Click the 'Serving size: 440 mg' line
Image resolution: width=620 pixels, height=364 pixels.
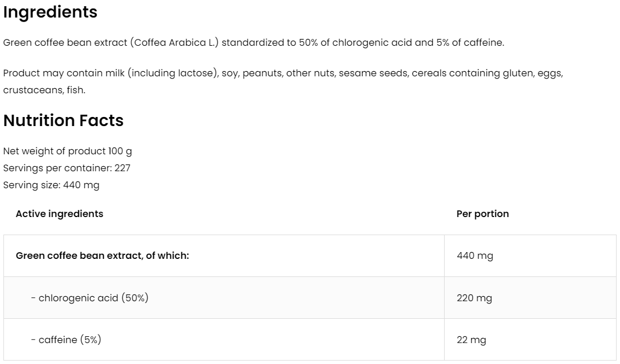pyautogui.click(x=51, y=185)
